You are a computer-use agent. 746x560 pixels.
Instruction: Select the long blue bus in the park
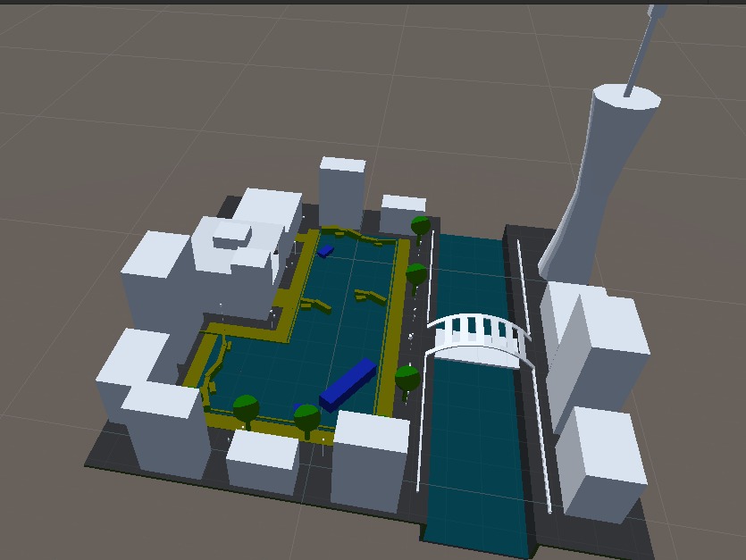click(x=348, y=380)
